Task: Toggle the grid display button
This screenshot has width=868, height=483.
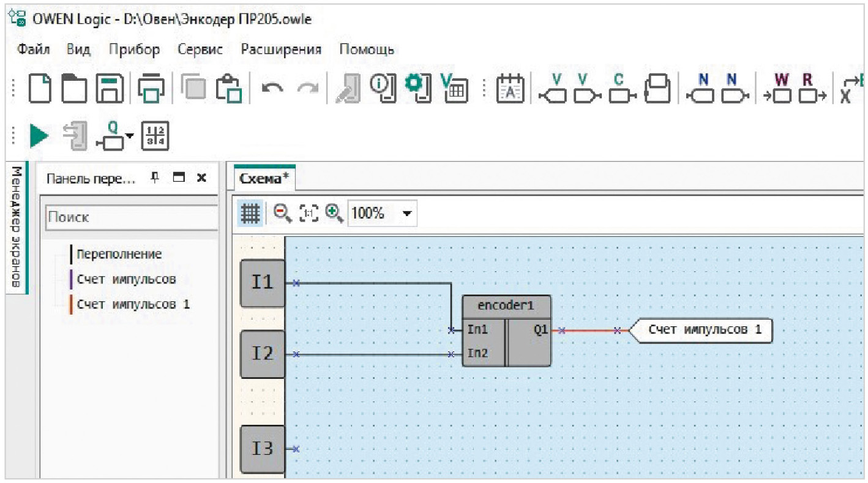Action: tap(250, 213)
